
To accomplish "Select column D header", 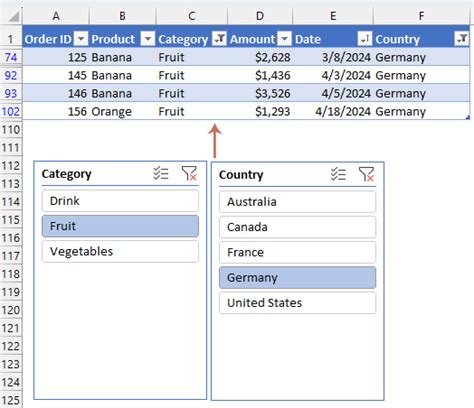I will [x=260, y=16].
